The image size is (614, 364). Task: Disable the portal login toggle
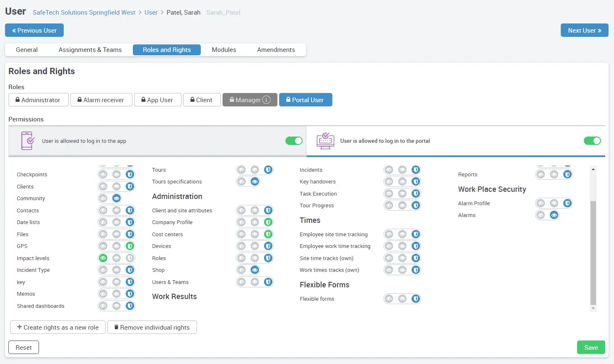pyautogui.click(x=592, y=141)
